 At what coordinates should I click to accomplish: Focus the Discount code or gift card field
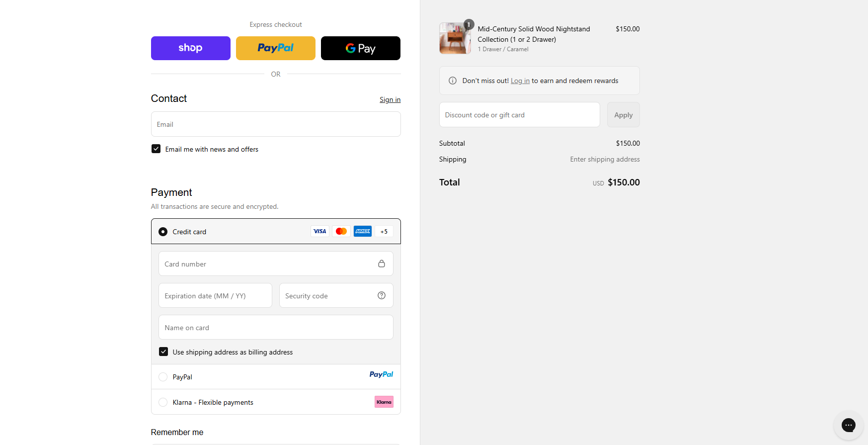tap(519, 115)
